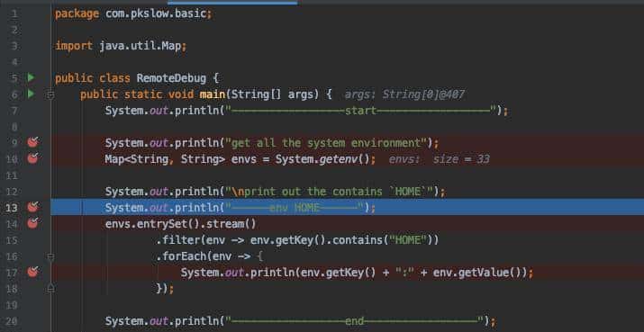This screenshot has width=644, height=332.
Task: Click the getenv method call
Action: [338, 159]
